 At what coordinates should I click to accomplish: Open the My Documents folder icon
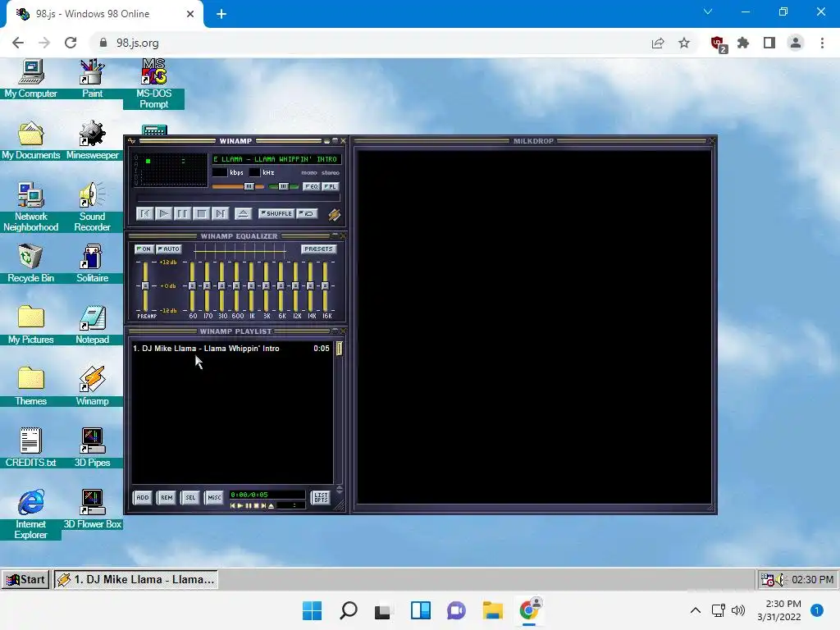(x=30, y=140)
